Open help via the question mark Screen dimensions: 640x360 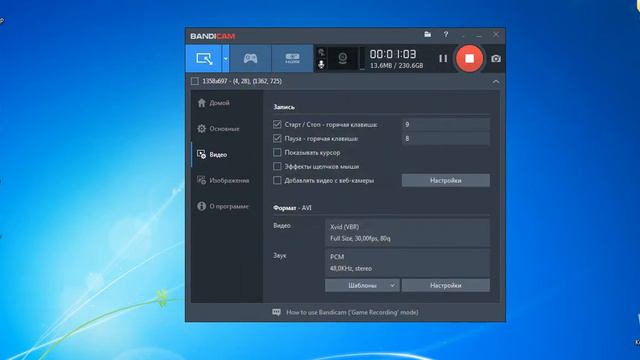point(446,35)
